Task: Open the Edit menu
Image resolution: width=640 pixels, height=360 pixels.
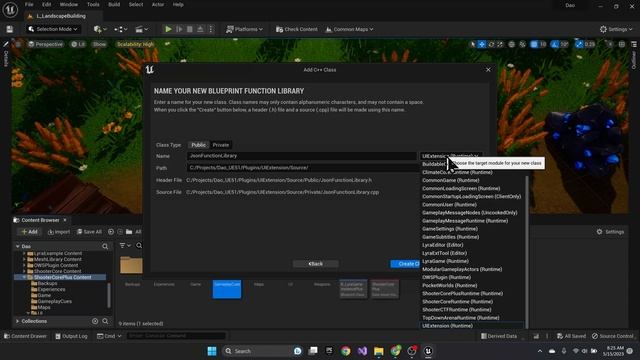Action: [x=47, y=4]
